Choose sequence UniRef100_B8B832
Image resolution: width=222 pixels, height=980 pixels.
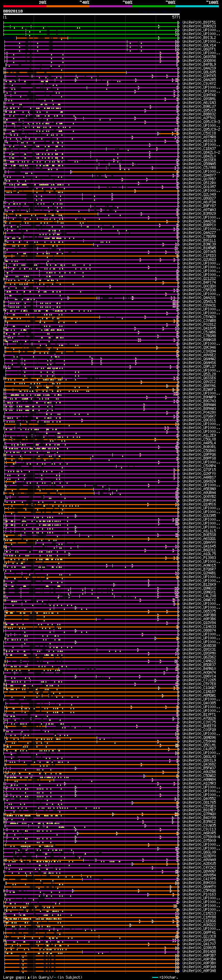(199, 114)
